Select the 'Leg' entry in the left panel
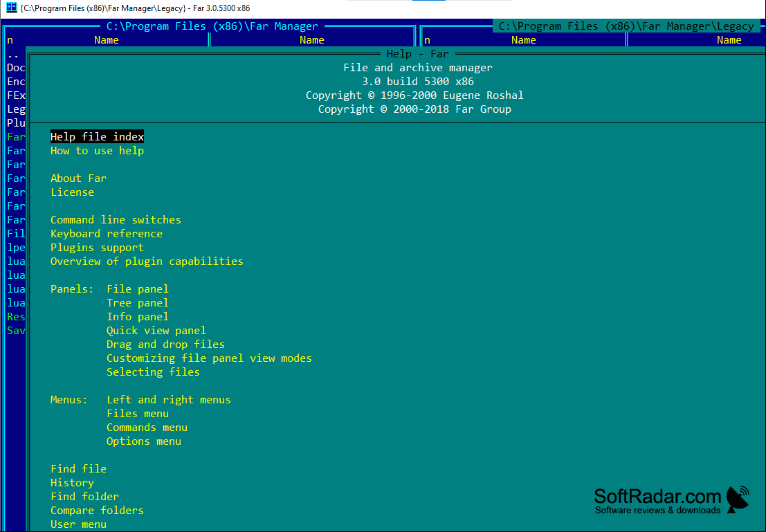This screenshot has width=766, height=532. click(x=16, y=109)
